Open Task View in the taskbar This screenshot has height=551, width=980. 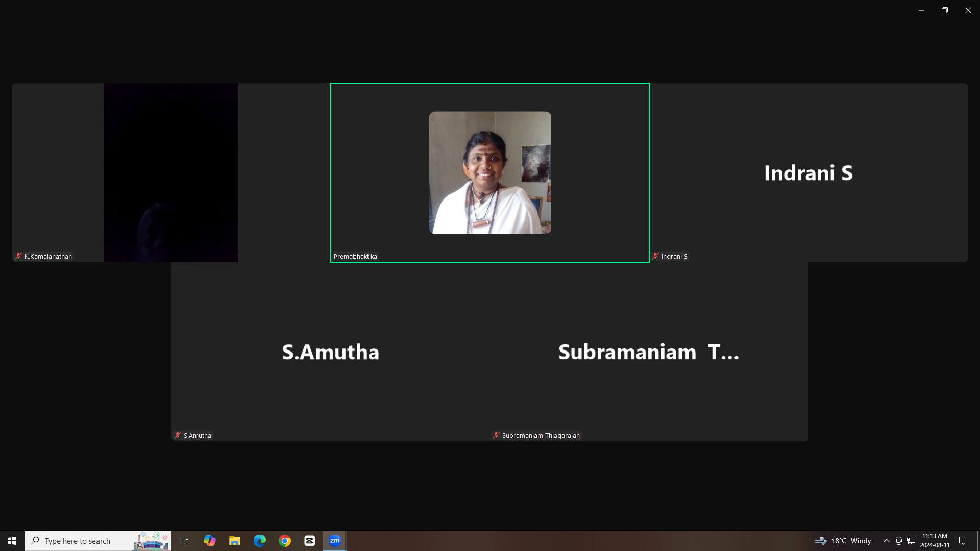click(x=184, y=541)
